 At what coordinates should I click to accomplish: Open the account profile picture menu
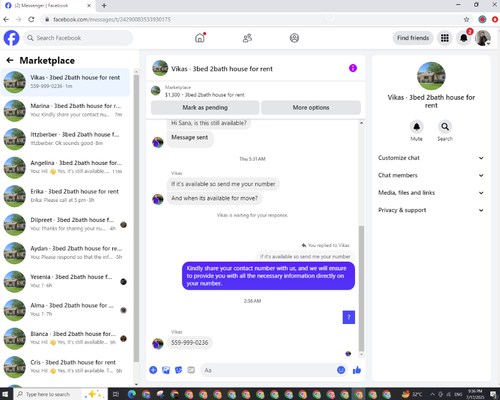(483, 38)
